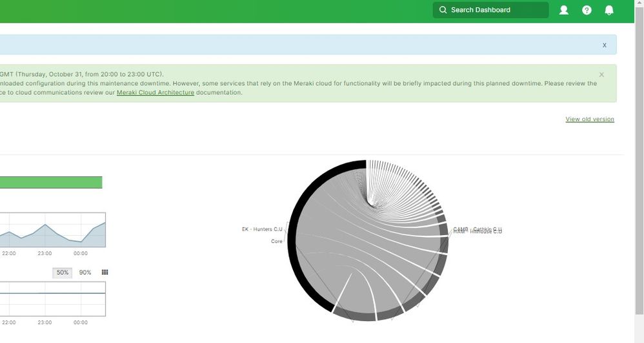Select the 50% percentile button

coord(63,273)
